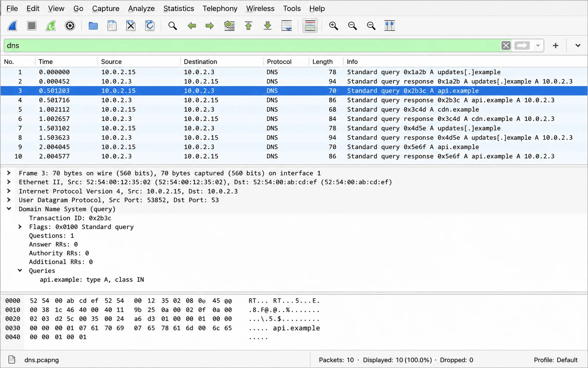The width and height of the screenshot is (588, 368).
Task: Open capture file properties icon in status bar
Action: tap(12, 359)
